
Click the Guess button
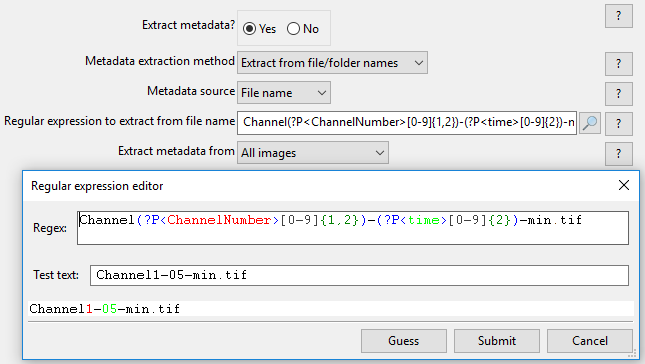click(x=404, y=341)
